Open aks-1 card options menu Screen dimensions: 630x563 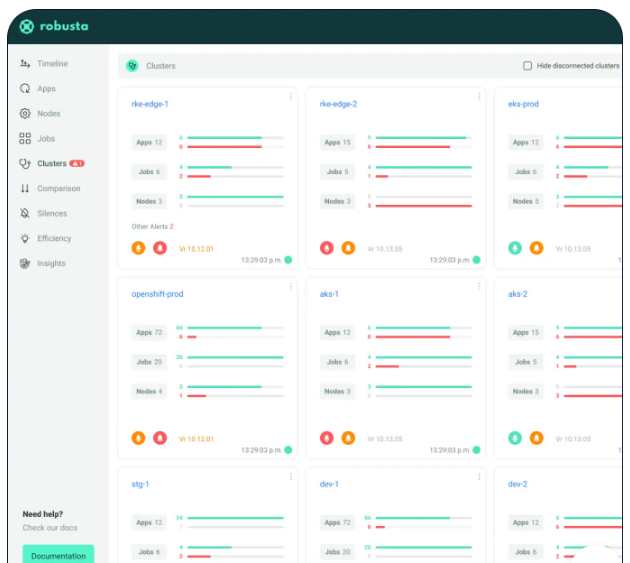(479, 287)
